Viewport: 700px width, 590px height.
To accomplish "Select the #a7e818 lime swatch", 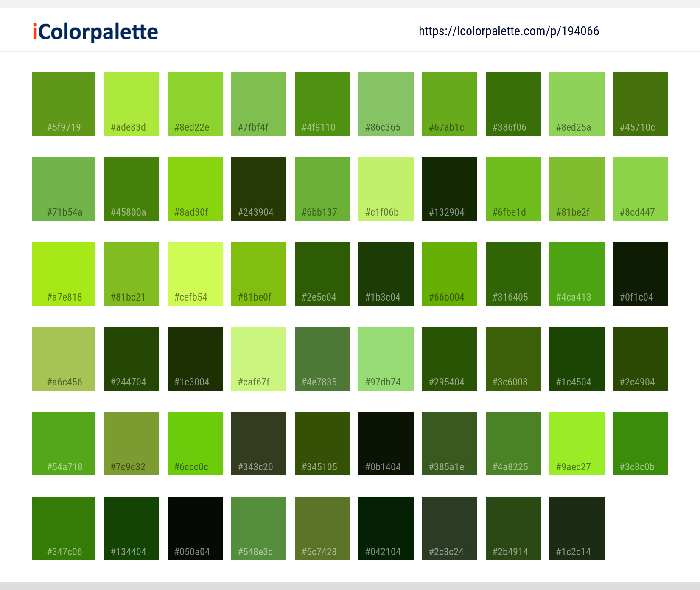I will coord(64,274).
